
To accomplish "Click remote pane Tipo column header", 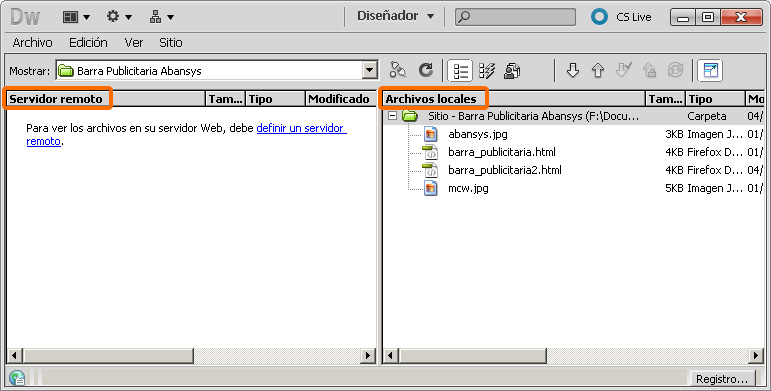I will point(275,99).
